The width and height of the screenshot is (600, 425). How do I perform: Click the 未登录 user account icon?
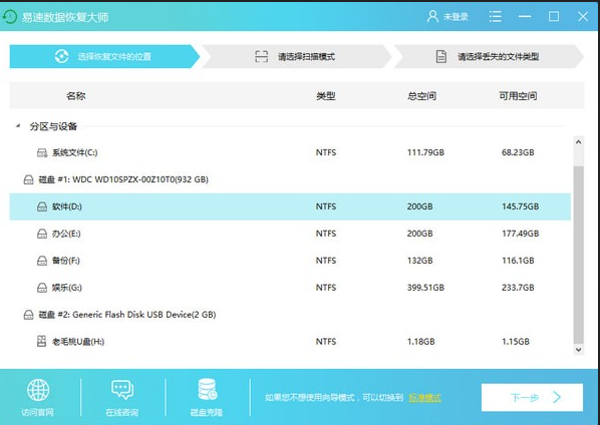tap(433, 16)
